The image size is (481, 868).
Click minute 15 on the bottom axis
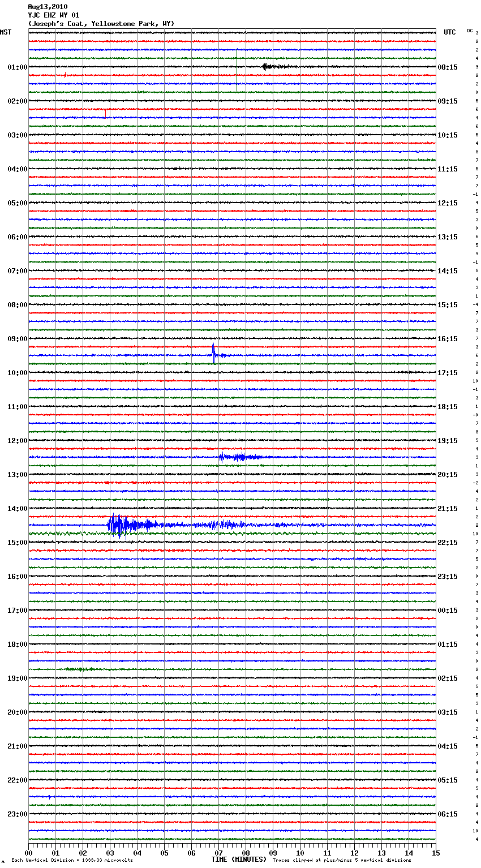436,853
